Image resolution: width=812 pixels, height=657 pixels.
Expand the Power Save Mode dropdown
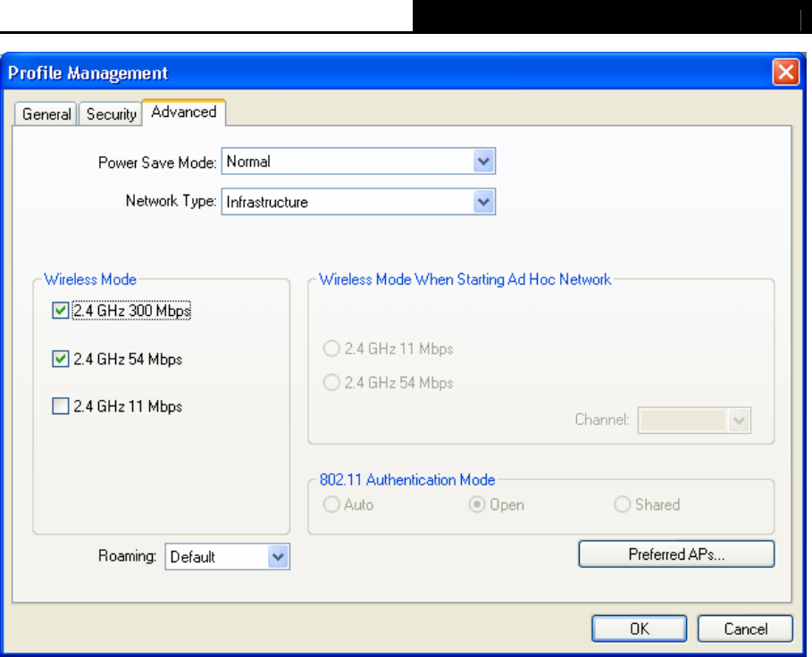coord(483,162)
